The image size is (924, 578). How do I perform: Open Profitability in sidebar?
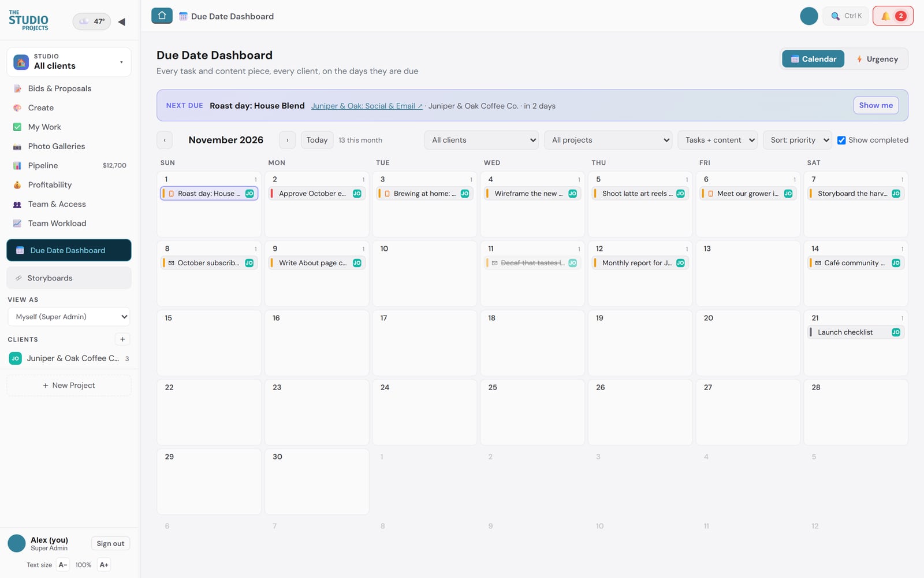pos(69,185)
